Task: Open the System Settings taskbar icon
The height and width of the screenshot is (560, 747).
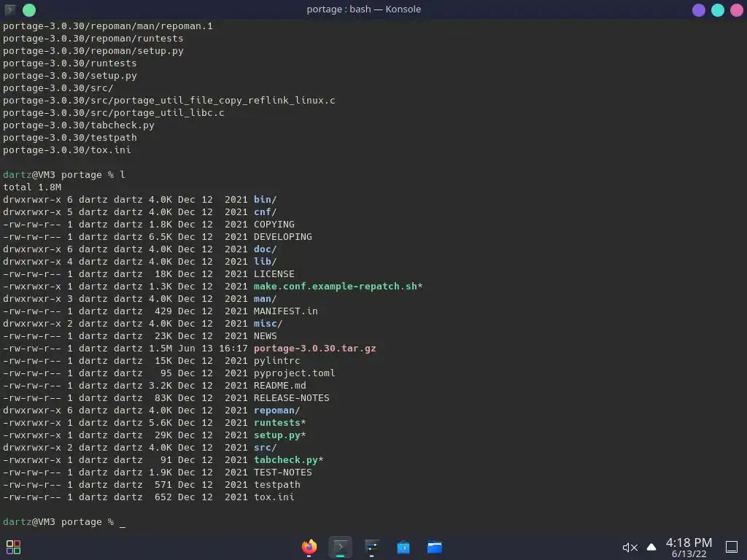Action: [x=371, y=547]
